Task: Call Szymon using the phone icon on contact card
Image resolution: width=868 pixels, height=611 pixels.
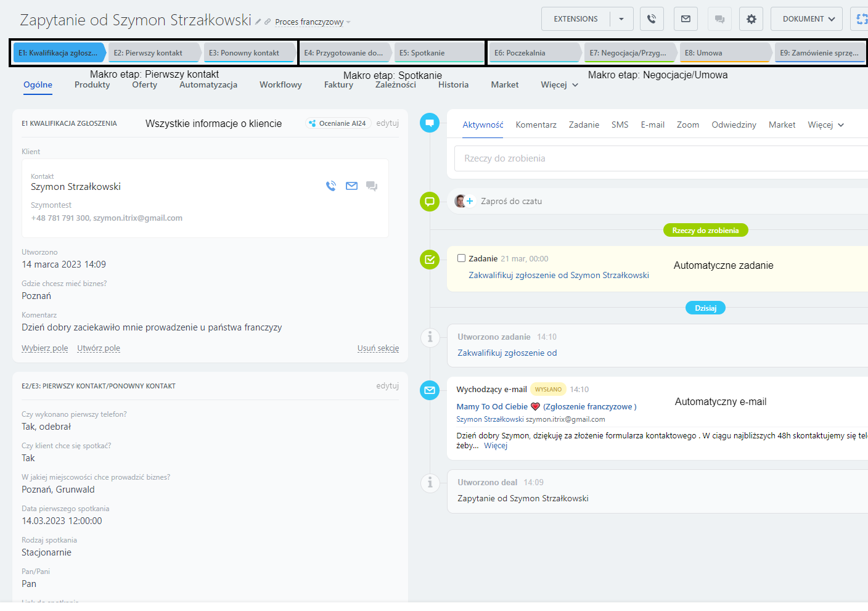Action: tap(331, 186)
